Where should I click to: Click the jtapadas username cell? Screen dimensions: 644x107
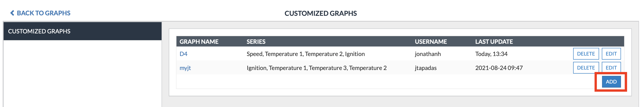[x=426, y=68]
